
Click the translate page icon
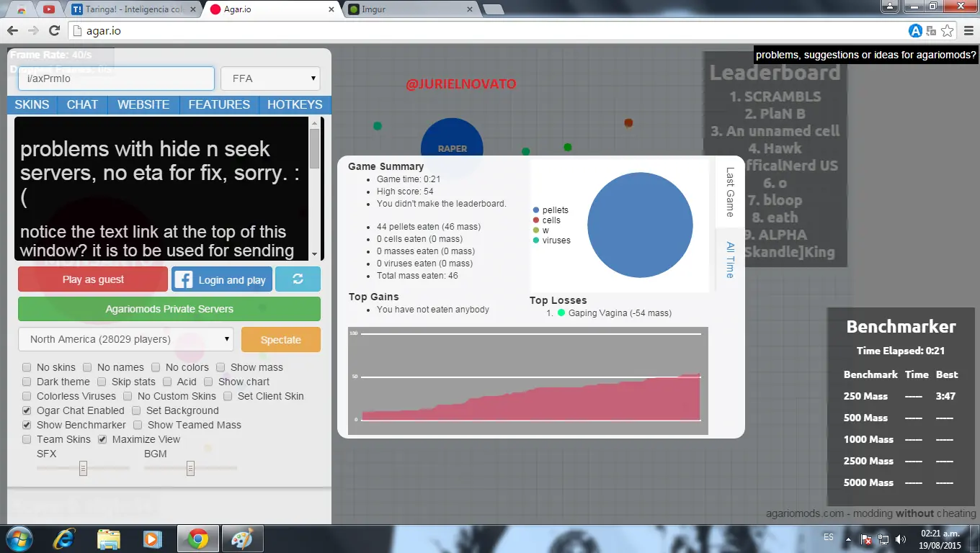click(x=932, y=30)
